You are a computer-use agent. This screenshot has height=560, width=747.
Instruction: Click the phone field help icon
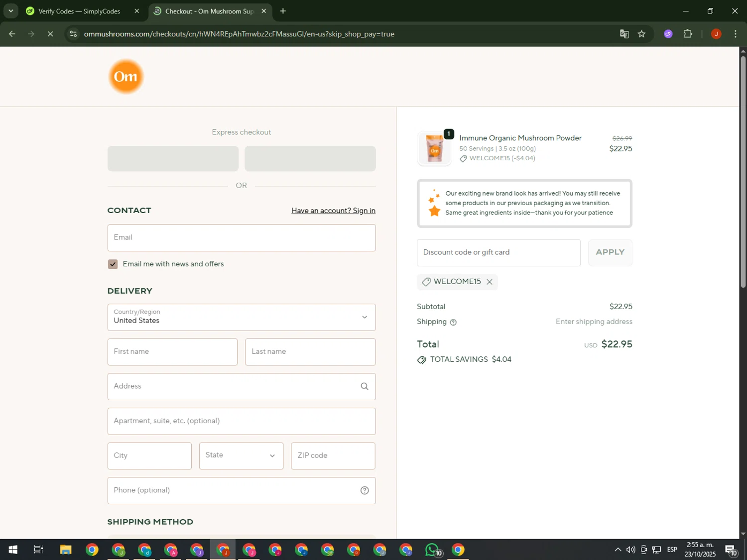coord(365,490)
